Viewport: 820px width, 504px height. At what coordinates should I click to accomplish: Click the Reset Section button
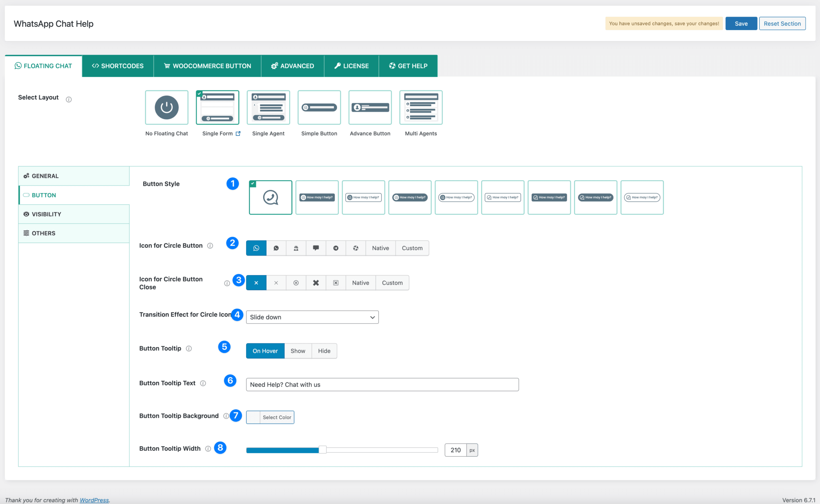(782, 24)
